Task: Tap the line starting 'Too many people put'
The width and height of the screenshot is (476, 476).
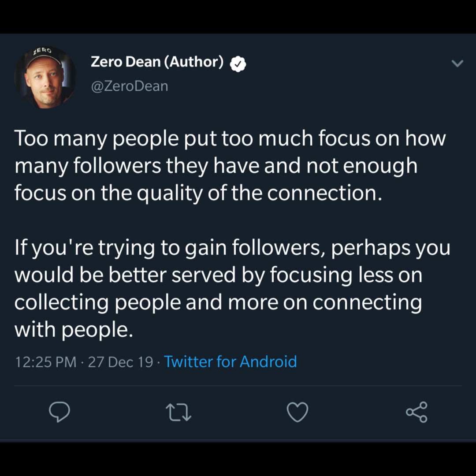Action: coord(230,139)
